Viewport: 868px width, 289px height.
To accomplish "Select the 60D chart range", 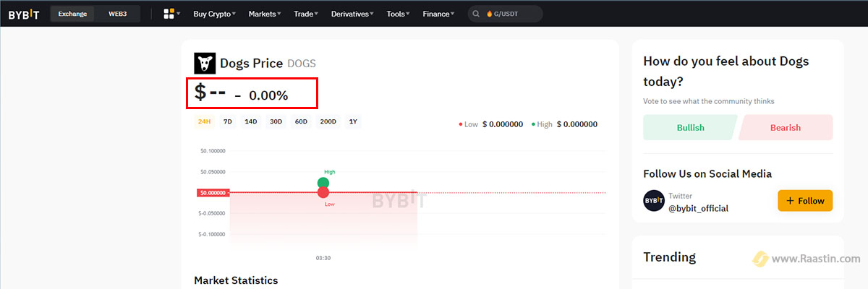I will point(301,121).
